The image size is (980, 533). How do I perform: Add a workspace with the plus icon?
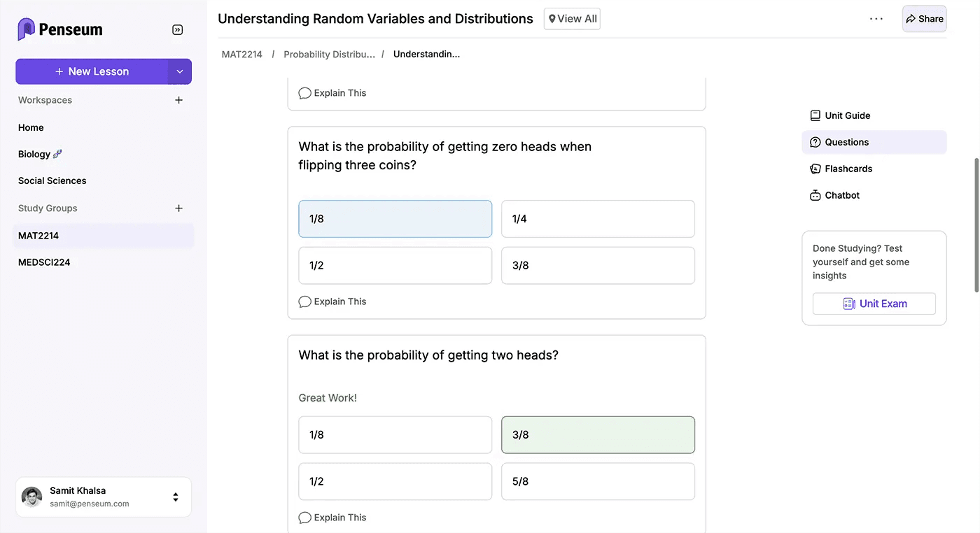(178, 100)
